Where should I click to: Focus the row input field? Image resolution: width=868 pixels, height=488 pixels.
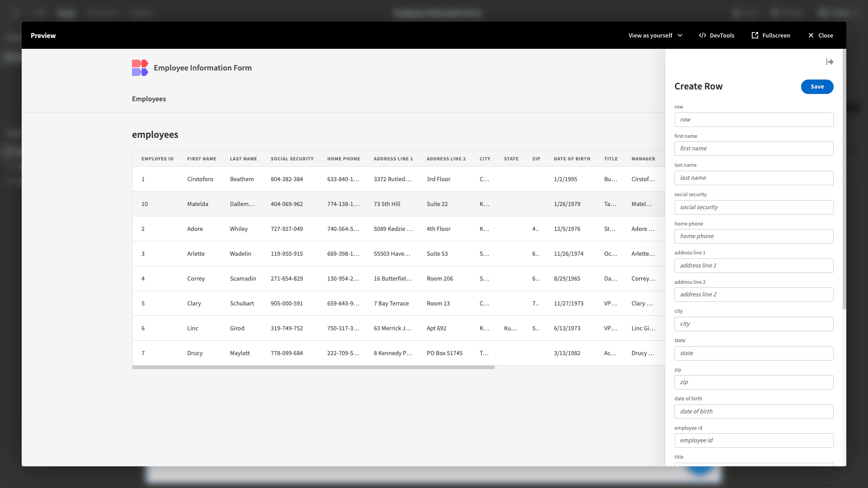coord(754,120)
